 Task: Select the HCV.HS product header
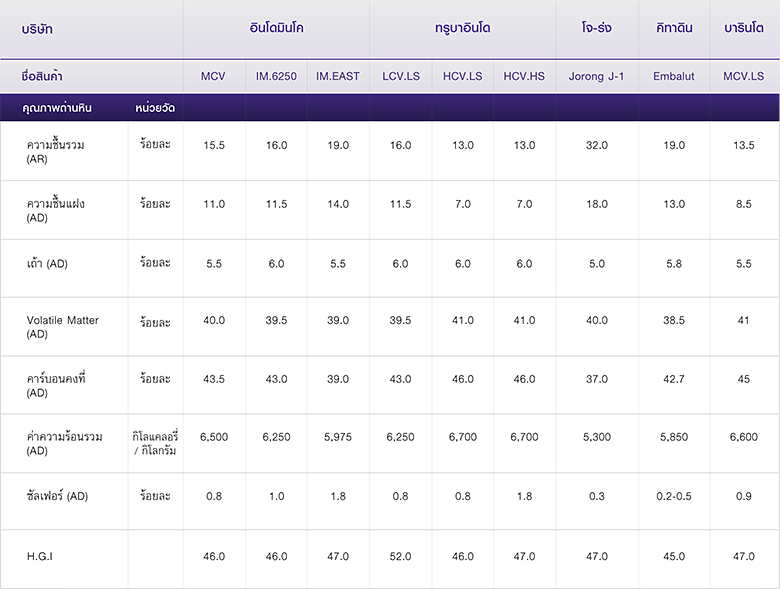[524, 76]
